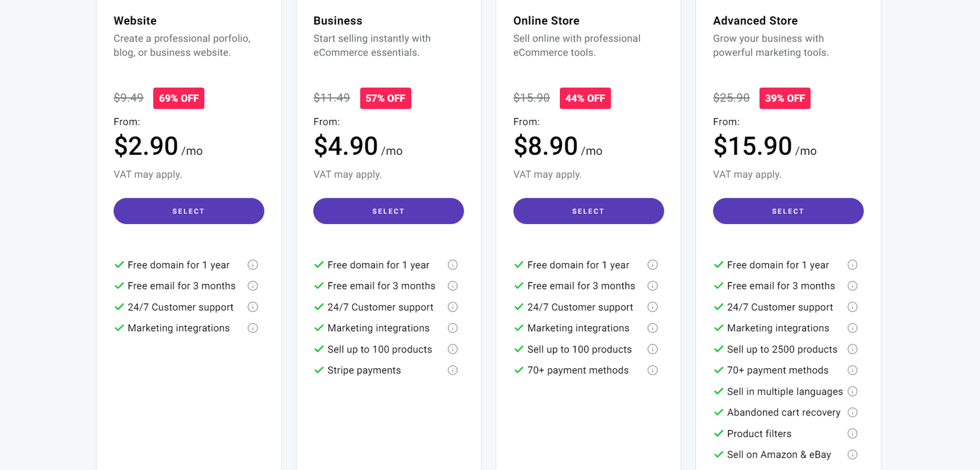Show info for Business Sell up to 100 products
Screen dimensions: 980x470
[x=453, y=349]
